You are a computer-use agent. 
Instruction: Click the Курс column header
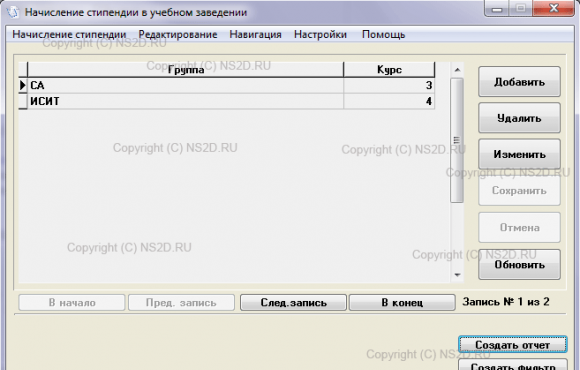389,70
